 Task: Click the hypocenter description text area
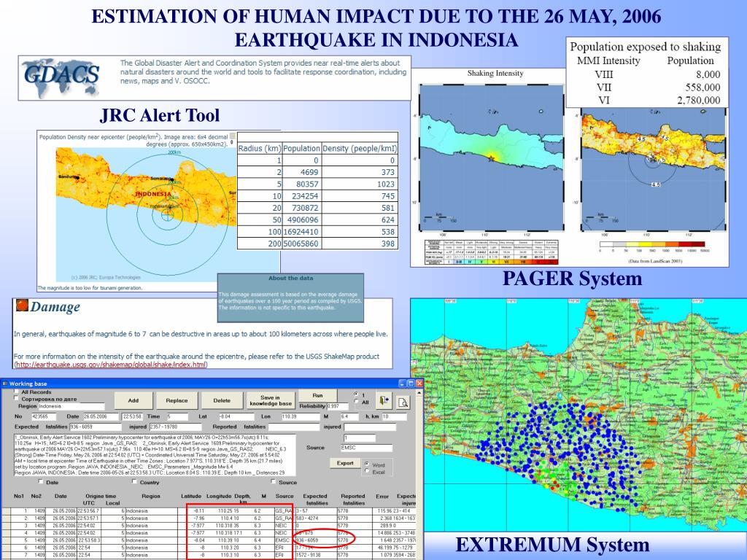tap(155, 455)
